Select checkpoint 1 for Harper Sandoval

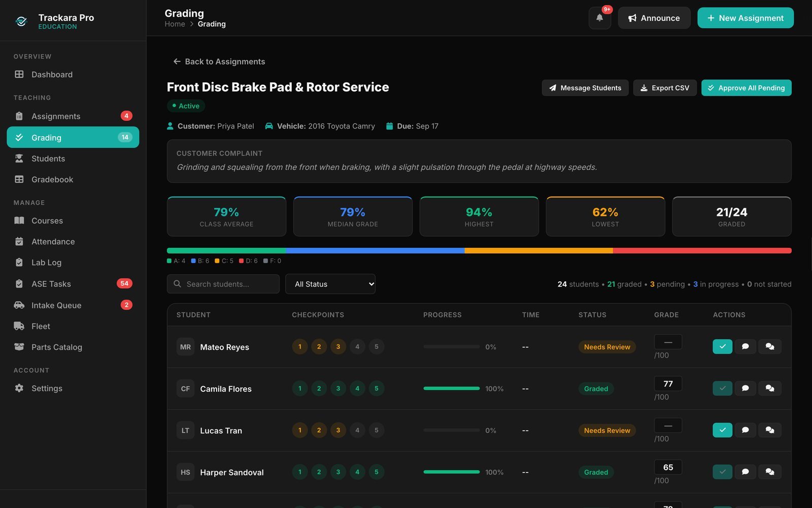click(x=300, y=471)
